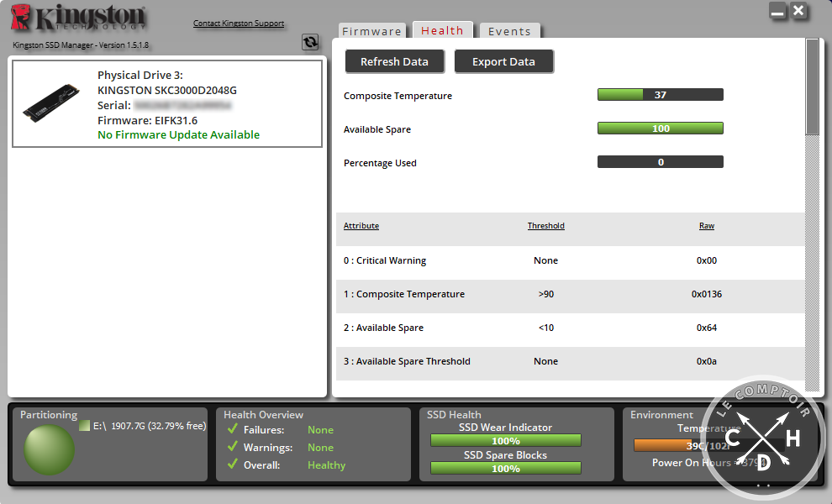Click the Composite Temperature progress bar
The height and width of the screenshot is (504, 832).
tap(660, 94)
